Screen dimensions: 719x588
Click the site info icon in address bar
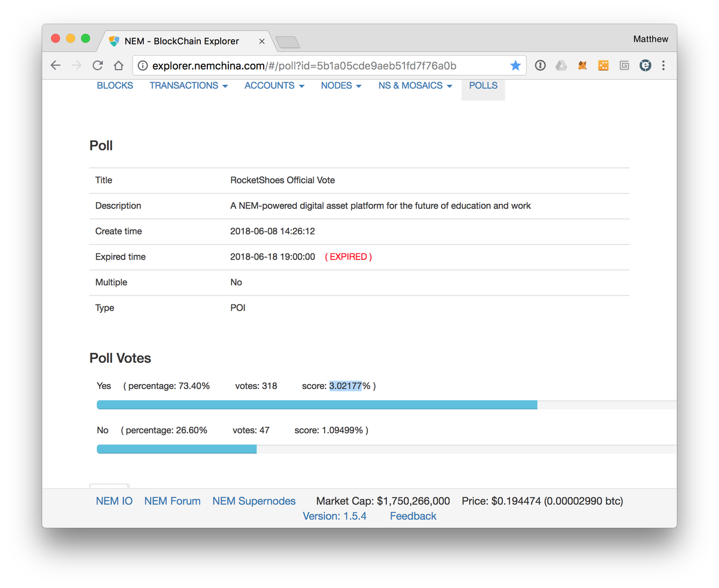click(x=143, y=66)
